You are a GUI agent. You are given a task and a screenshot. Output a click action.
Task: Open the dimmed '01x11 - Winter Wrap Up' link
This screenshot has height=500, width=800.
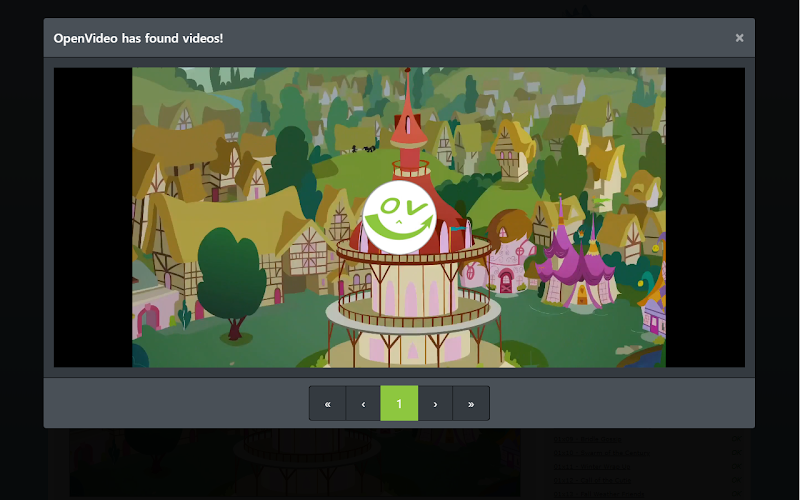click(592, 466)
